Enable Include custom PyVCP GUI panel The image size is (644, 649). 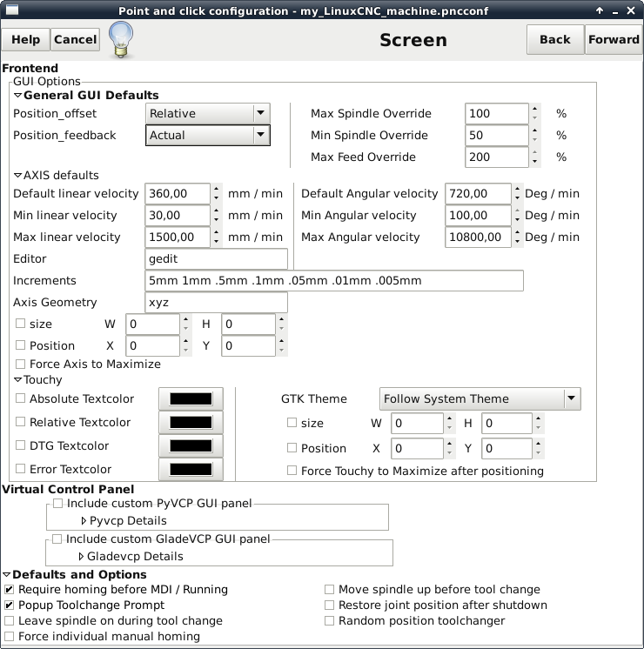[x=57, y=504]
